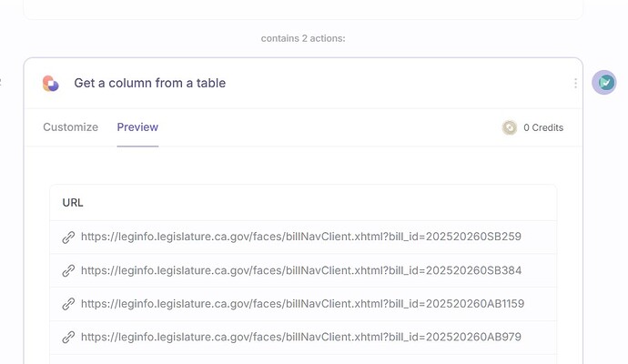This screenshot has width=628, height=364.
Task: Open the bill AB979 URL link
Action: [x=301, y=337]
